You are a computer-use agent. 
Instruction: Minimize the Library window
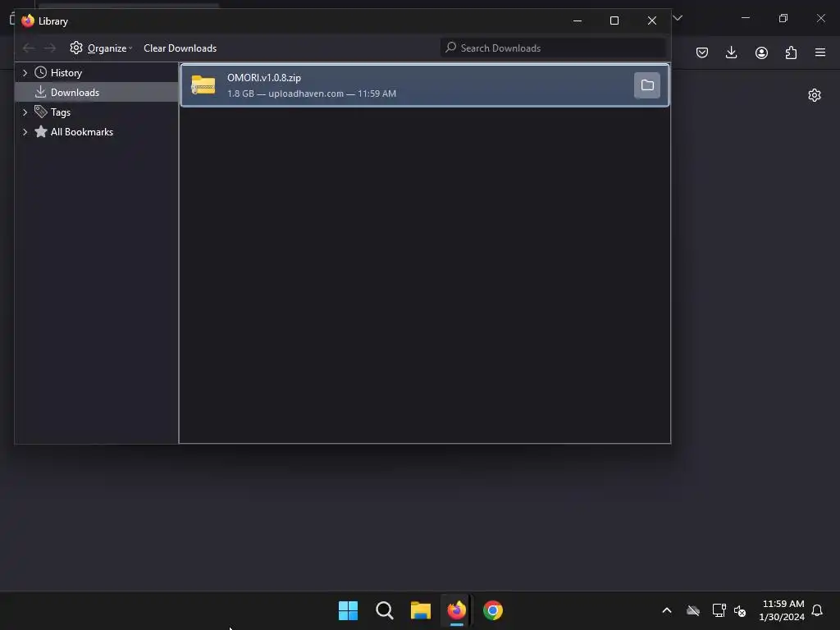[x=577, y=21]
